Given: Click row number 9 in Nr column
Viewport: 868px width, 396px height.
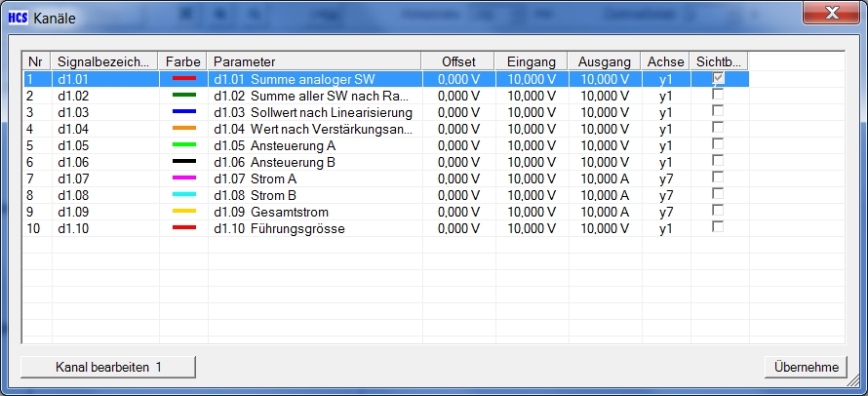Looking at the screenshot, I should 30,212.
